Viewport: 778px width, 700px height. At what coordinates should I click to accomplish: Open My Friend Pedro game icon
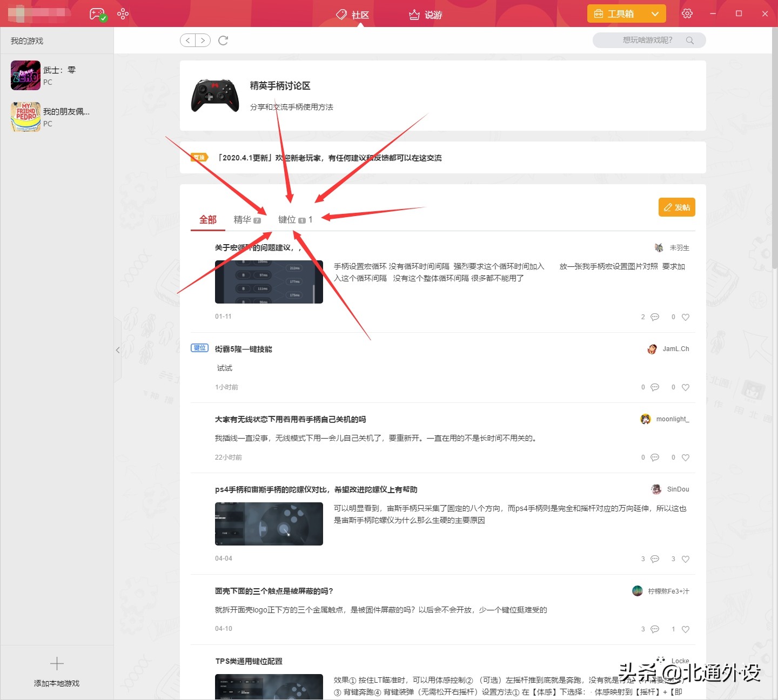[x=25, y=117]
